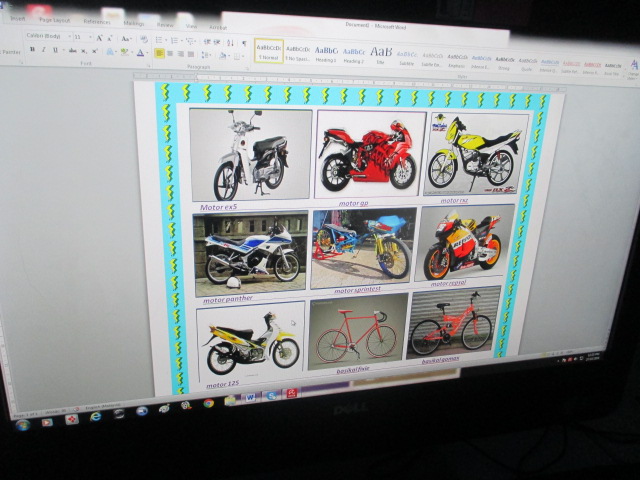The image size is (640, 480).
Task: Click the Clear Formatting icon
Action: click(x=144, y=40)
